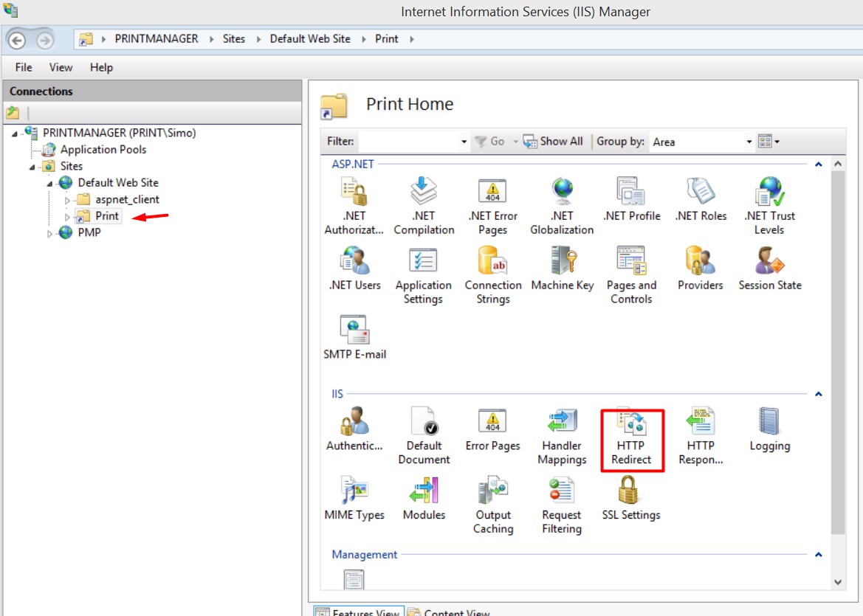863x616 pixels.
Task: Click the scroll up arrow of features list
Action: 838,164
